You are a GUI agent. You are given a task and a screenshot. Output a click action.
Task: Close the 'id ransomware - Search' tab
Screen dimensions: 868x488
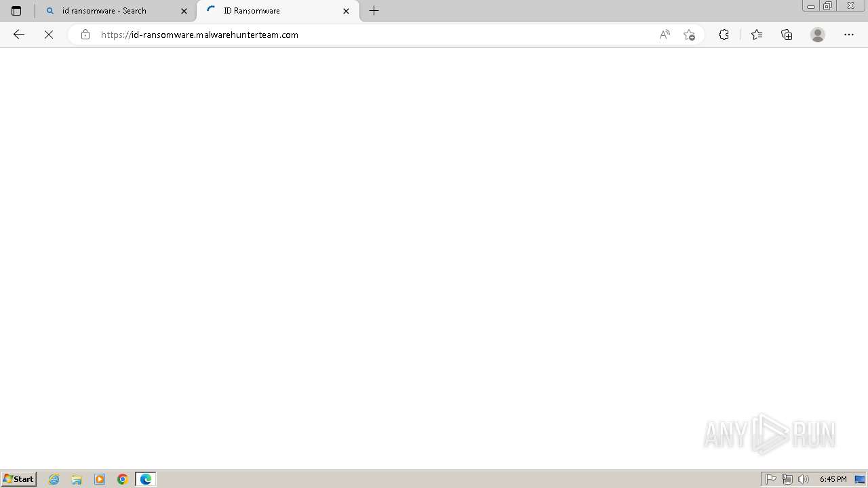click(184, 11)
